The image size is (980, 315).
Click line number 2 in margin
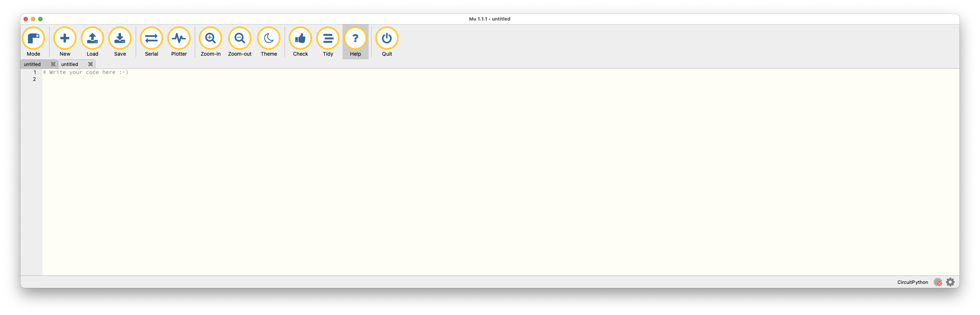pyautogui.click(x=34, y=79)
